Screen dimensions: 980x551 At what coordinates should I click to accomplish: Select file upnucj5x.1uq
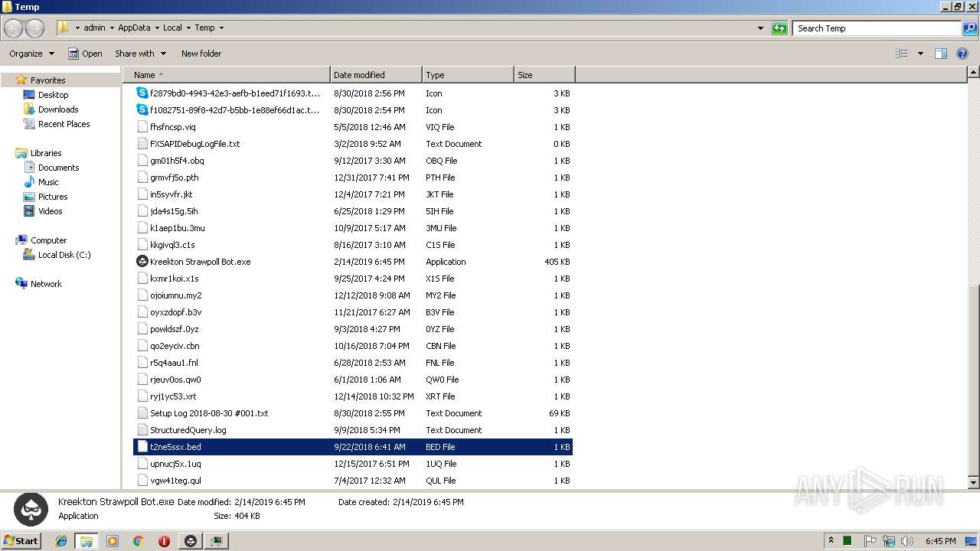point(353,464)
